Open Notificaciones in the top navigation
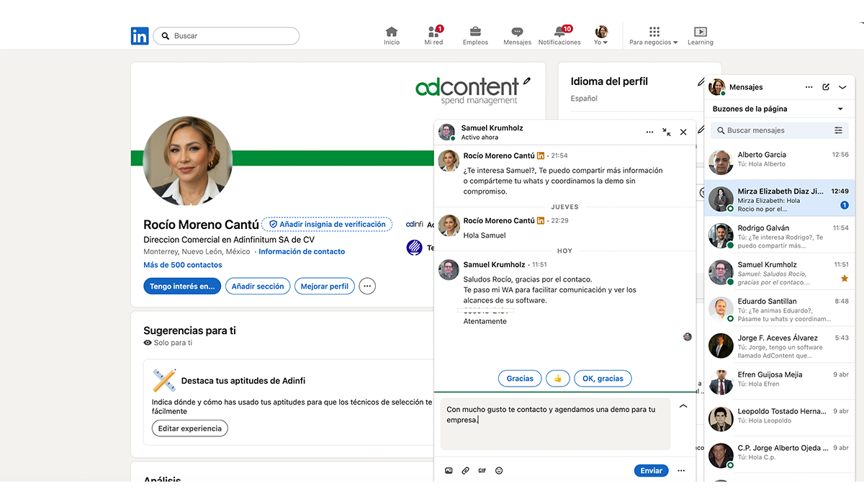Image resolution: width=864 pixels, height=504 pixels. tap(559, 36)
